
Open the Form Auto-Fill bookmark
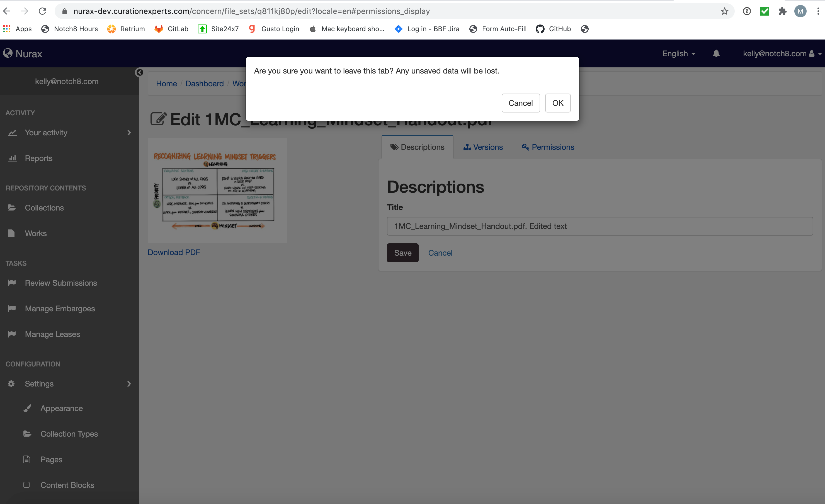click(x=498, y=29)
